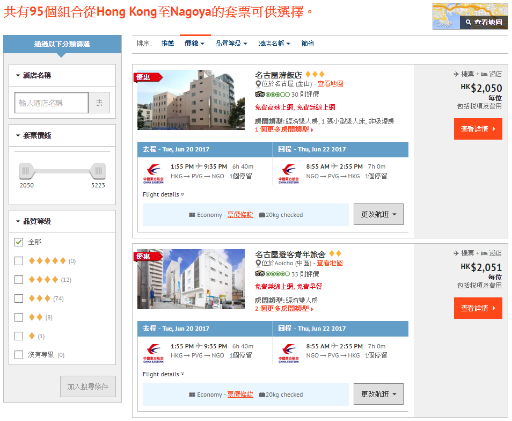Image resolution: width=512 pixels, height=421 pixels.
Task: Check the four-star rating filter (12)
Action: click(19, 279)
